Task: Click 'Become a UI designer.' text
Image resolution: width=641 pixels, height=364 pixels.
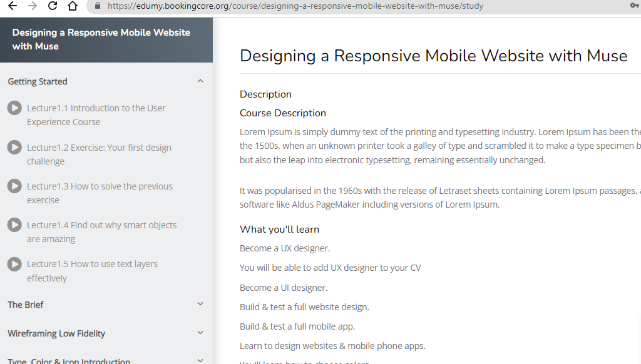Action: (284, 288)
